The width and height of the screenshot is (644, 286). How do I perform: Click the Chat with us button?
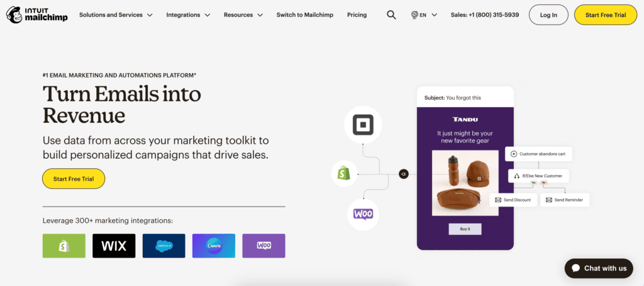click(599, 268)
